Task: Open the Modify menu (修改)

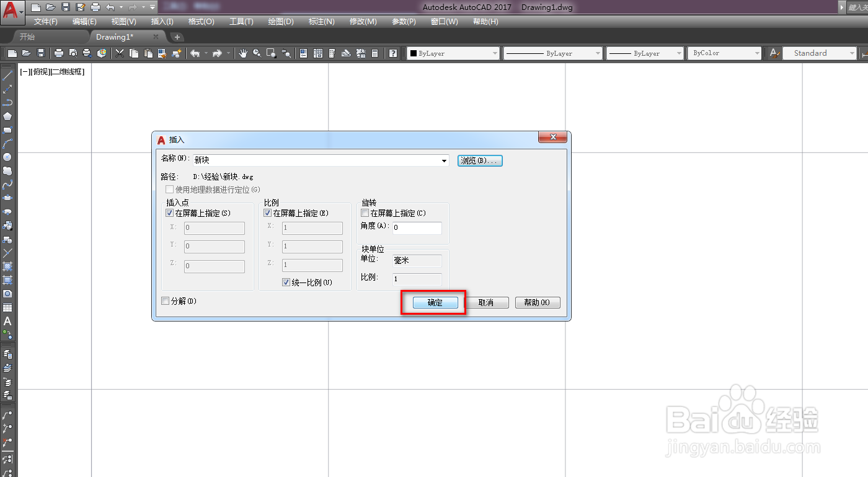Action: 363,22
